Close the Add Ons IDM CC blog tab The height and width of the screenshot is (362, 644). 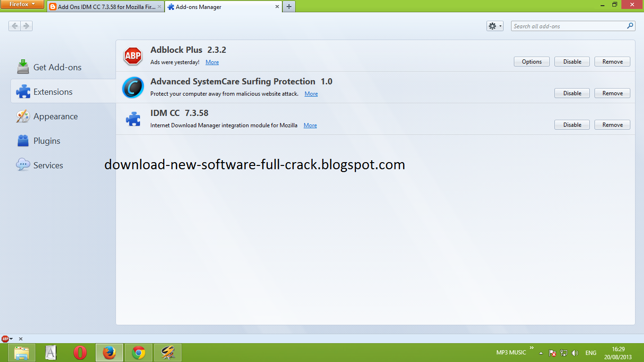159,7
